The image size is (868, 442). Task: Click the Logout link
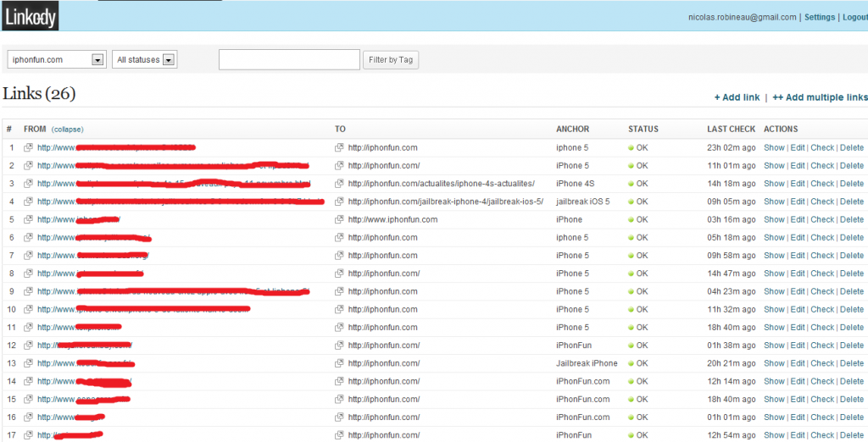[x=855, y=17]
